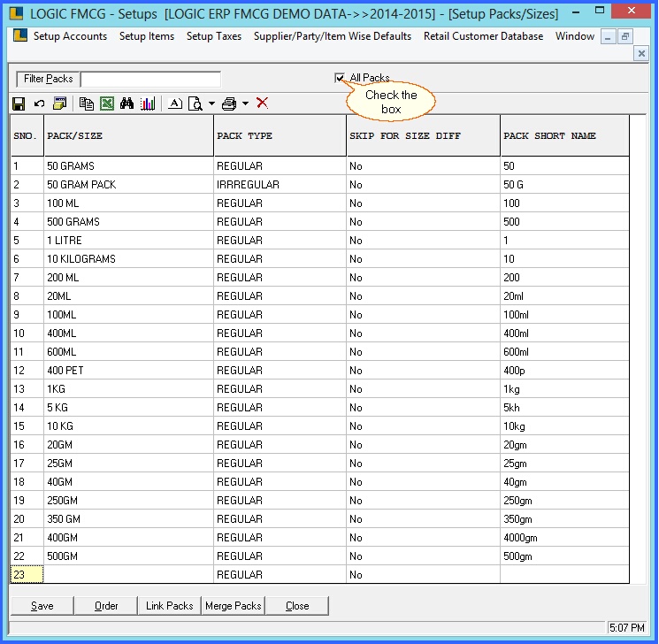The width and height of the screenshot is (659, 644).
Task: Click the Close button at bottom
Action: tap(297, 606)
